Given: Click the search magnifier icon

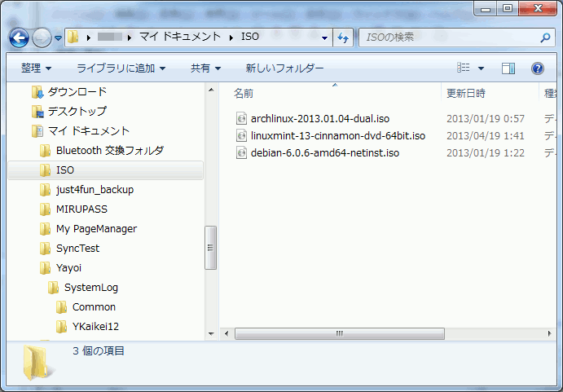Looking at the screenshot, I should [545, 37].
